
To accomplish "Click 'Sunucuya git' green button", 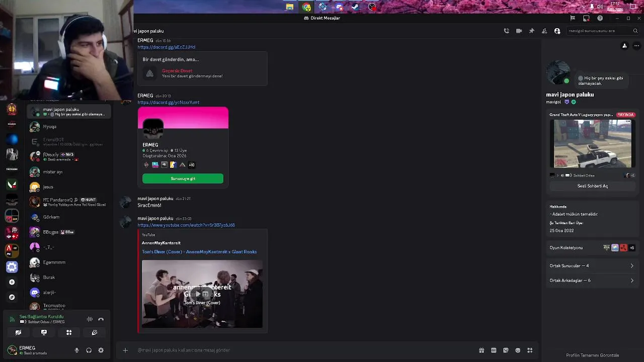I will (x=183, y=178).
